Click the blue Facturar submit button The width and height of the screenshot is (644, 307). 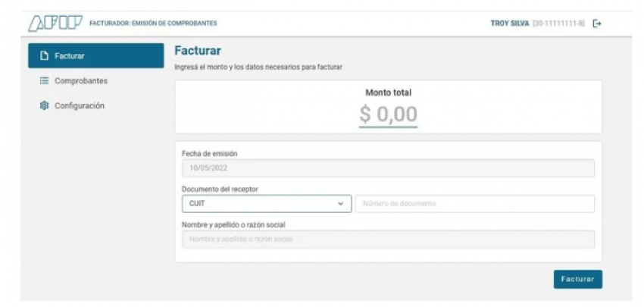[x=577, y=279]
